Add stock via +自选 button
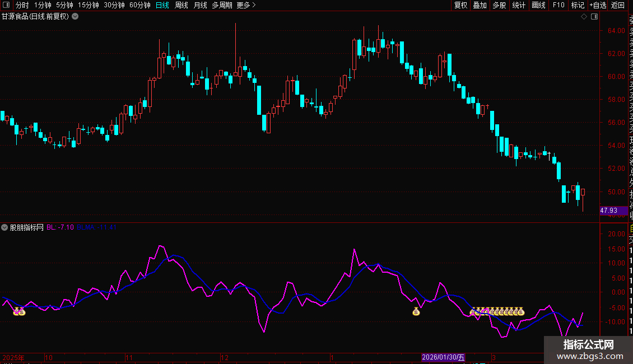The height and width of the screenshot is (364, 633). pyautogui.click(x=598, y=5)
